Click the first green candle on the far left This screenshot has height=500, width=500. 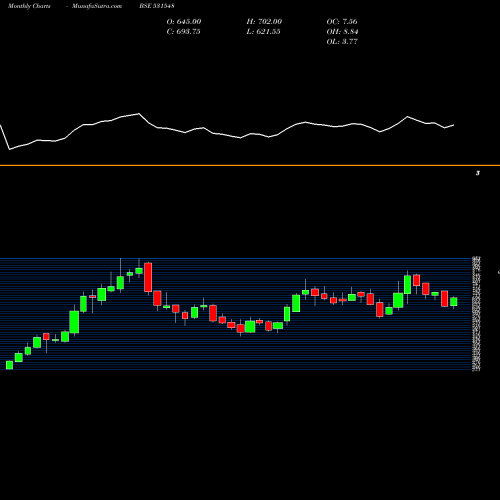pos(10,365)
